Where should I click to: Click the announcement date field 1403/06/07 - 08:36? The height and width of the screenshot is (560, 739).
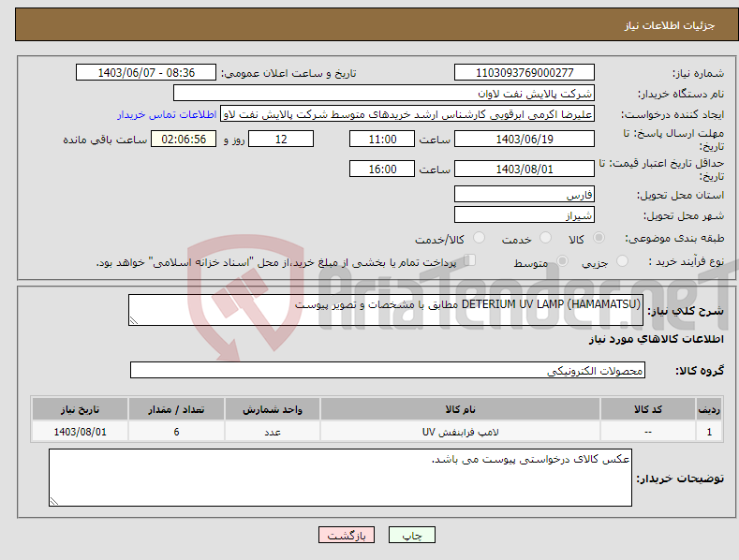click(146, 73)
